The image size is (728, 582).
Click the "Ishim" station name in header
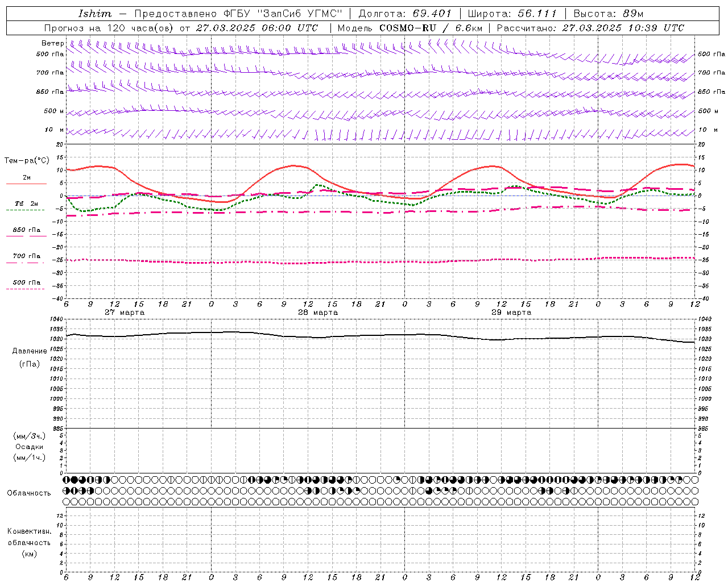(x=94, y=14)
